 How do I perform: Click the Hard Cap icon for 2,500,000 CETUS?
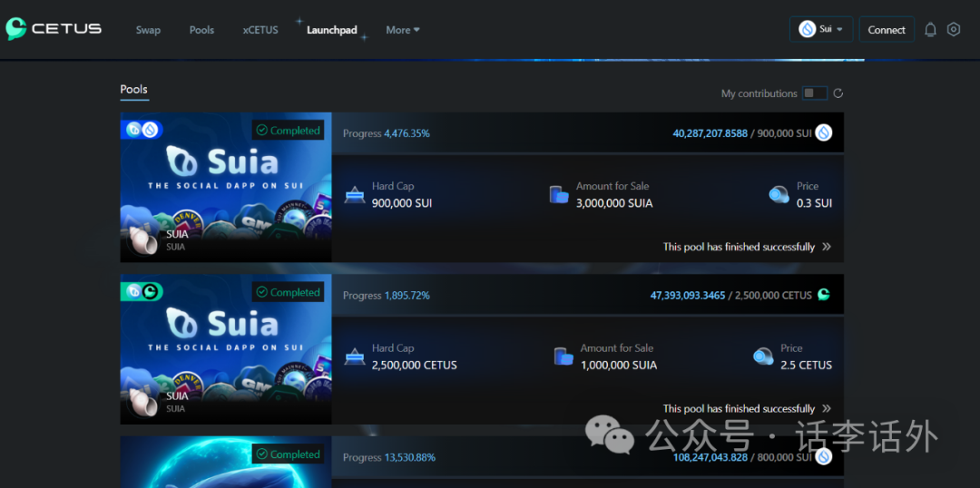point(355,356)
